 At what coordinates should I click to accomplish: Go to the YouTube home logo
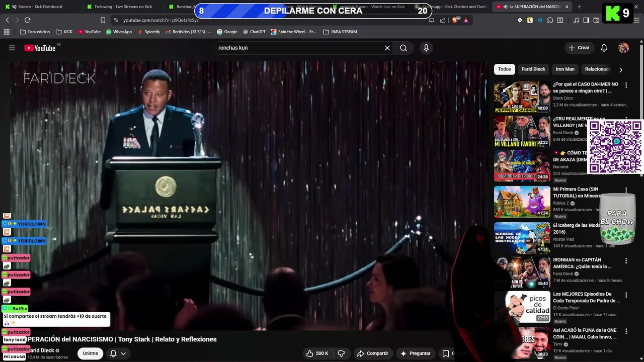pos(40,48)
